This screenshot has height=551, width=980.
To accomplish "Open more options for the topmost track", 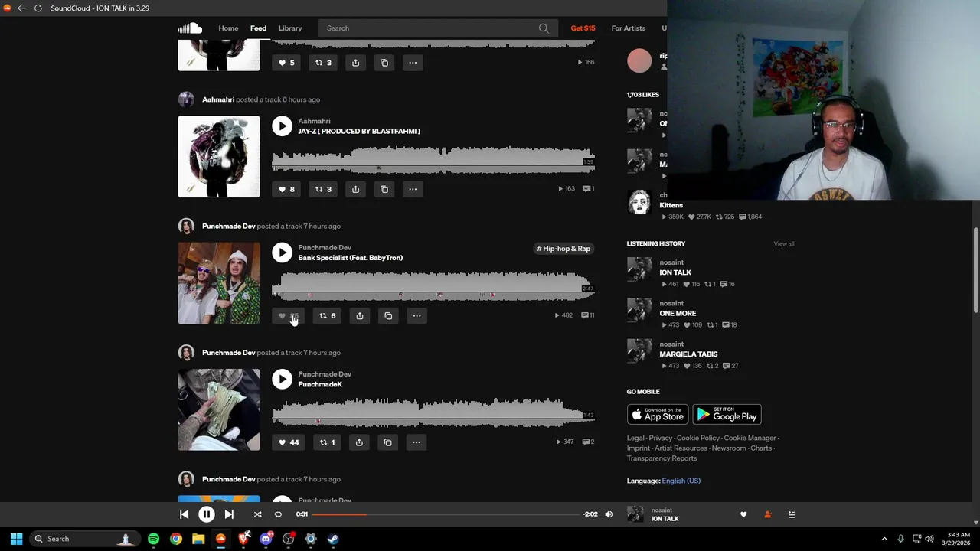I will click(x=413, y=63).
